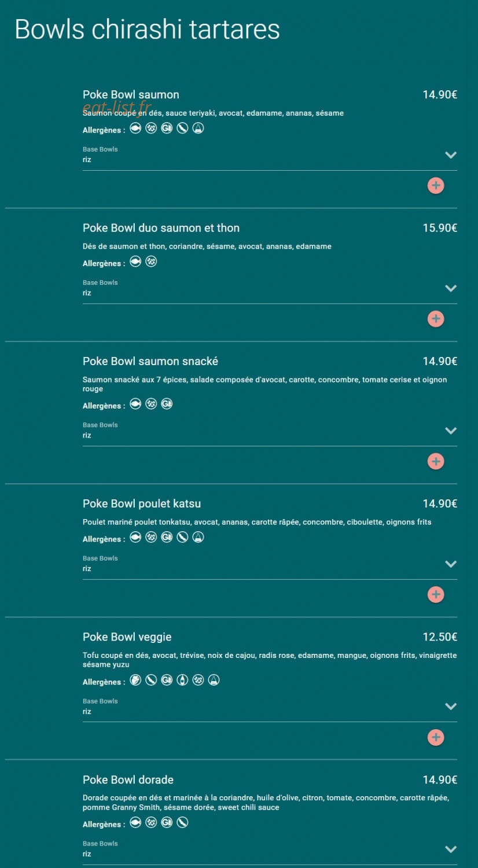The image size is (478, 868).
Task: Add Poke Bowl saumon snacké using plus button
Action: coord(436,461)
